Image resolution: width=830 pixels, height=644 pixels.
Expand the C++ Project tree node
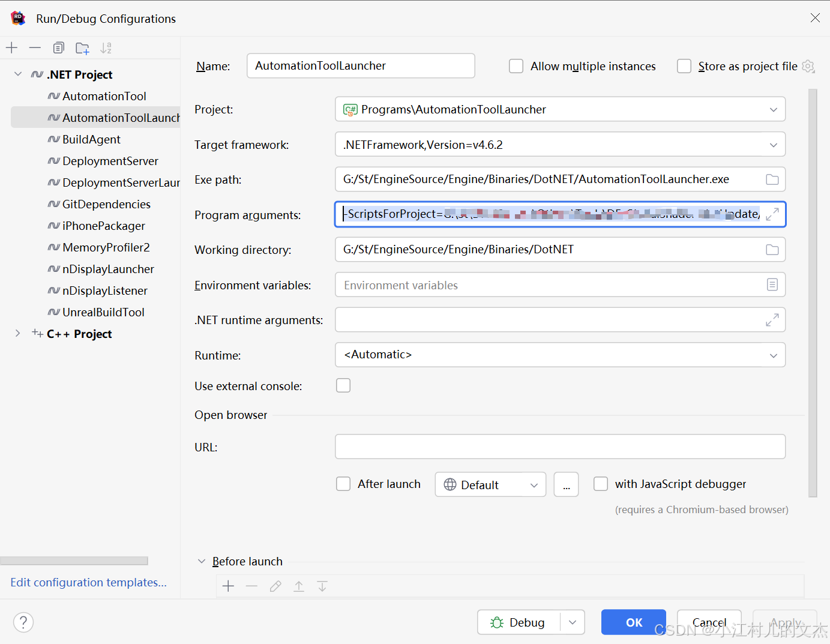click(x=18, y=333)
